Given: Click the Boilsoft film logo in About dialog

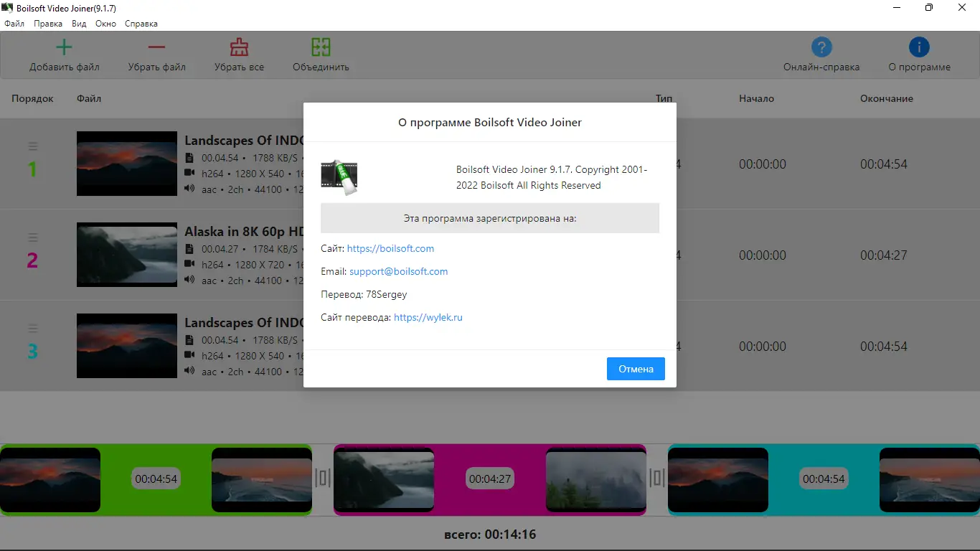Looking at the screenshot, I should 339,176.
